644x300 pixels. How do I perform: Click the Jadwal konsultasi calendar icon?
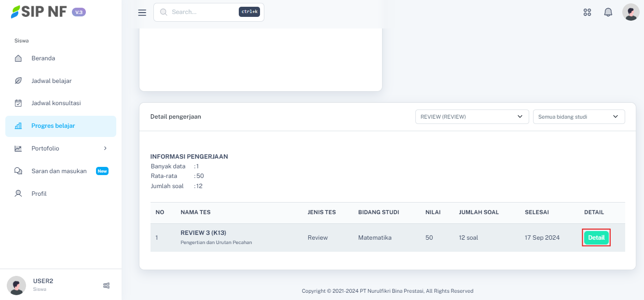click(18, 103)
